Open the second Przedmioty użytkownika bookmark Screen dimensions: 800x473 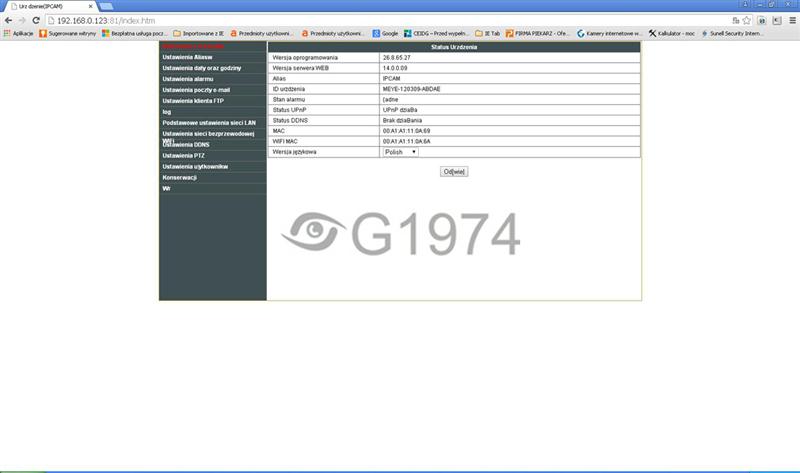(x=333, y=33)
